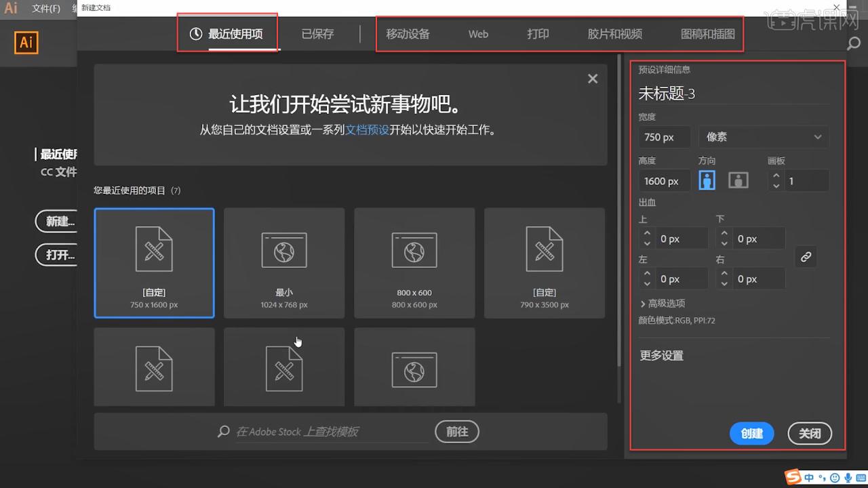Open 更多设置
Viewport: 868px width, 488px height.
click(661, 356)
